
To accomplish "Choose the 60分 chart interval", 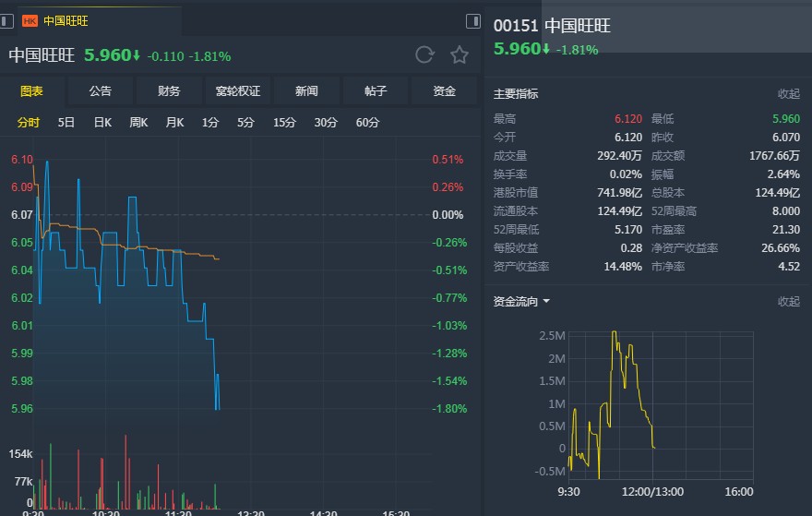I will coord(367,122).
